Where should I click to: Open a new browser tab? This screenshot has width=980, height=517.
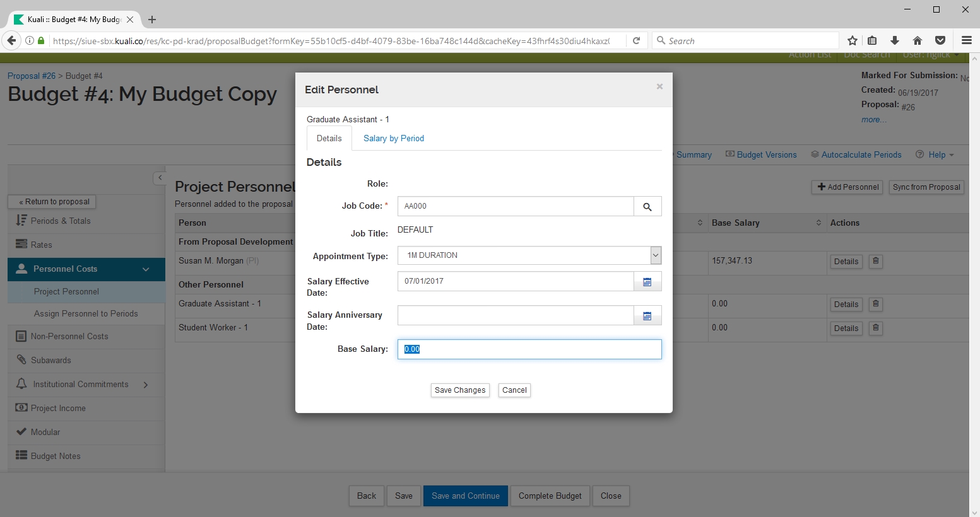152,20
